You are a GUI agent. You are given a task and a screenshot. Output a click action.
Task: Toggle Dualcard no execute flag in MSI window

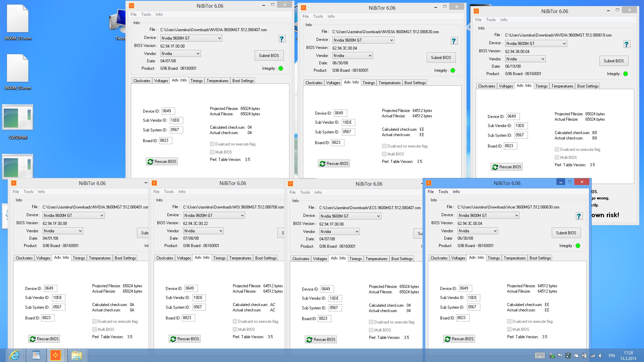tap(235, 321)
